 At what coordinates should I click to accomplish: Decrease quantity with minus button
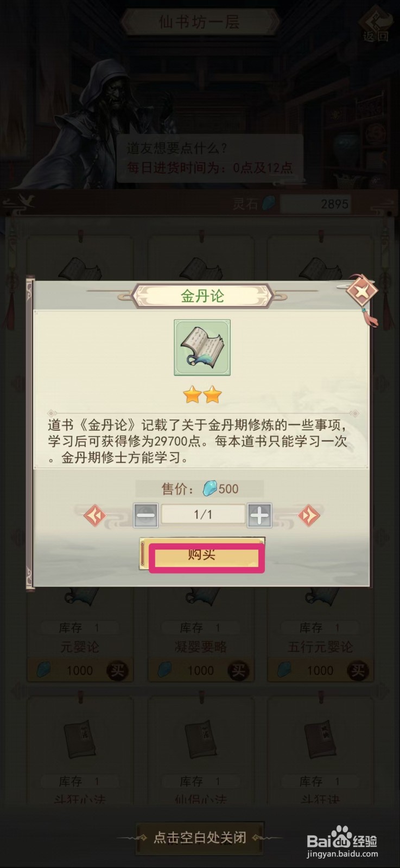(145, 515)
